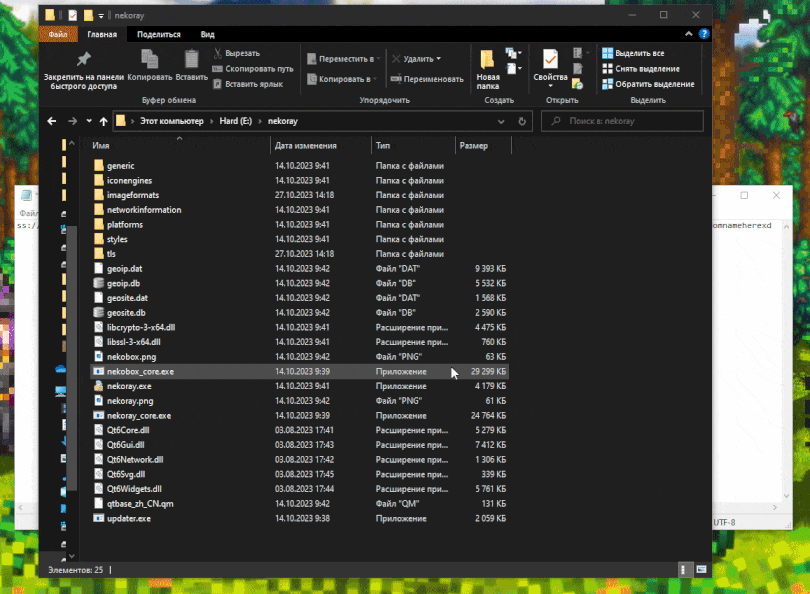Viewport: 810px width, 594px height.
Task: Click the search box Поиск в: nekoray
Action: point(622,121)
